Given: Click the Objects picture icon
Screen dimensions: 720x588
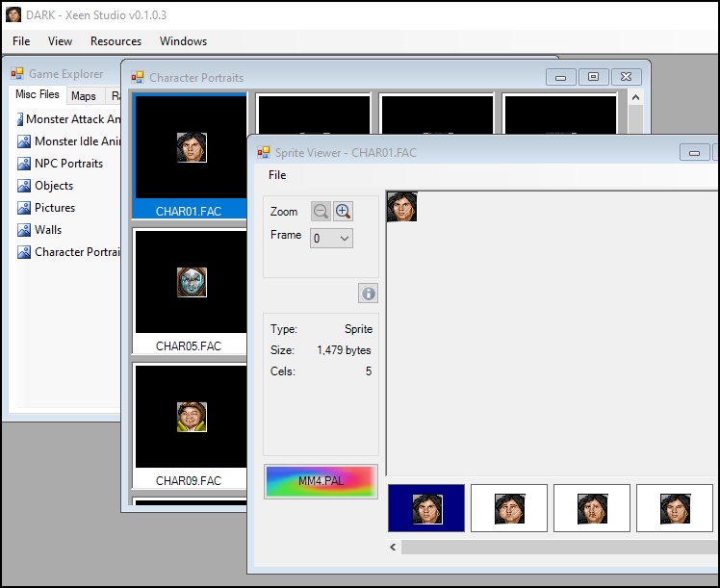Looking at the screenshot, I should [x=24, y=186].
